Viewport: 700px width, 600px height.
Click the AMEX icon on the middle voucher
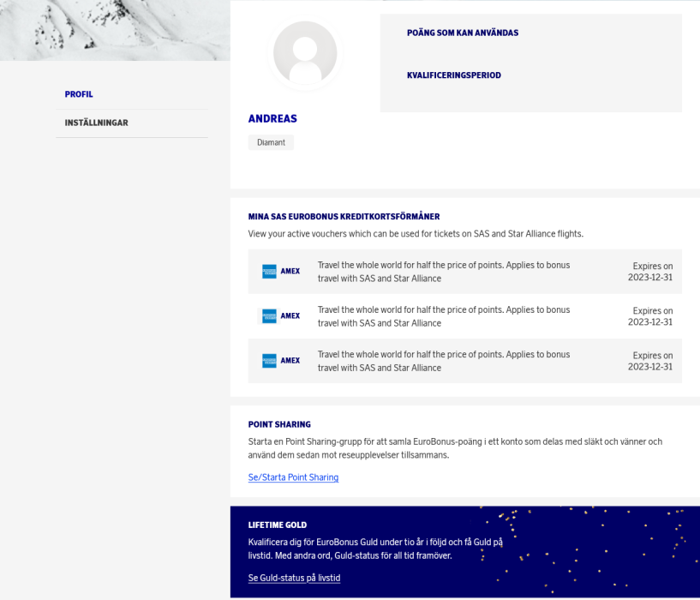point(280,315)
